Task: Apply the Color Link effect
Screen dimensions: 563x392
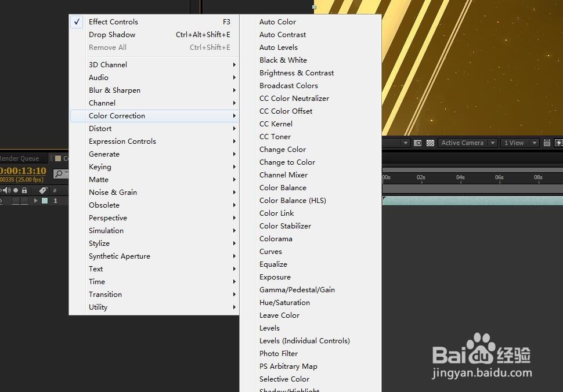Action: click(x=311, y=213)
